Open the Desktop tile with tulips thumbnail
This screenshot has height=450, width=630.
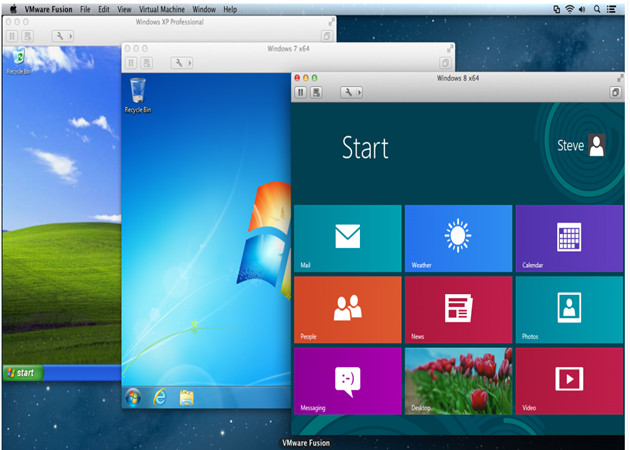(x=458, y=380)
